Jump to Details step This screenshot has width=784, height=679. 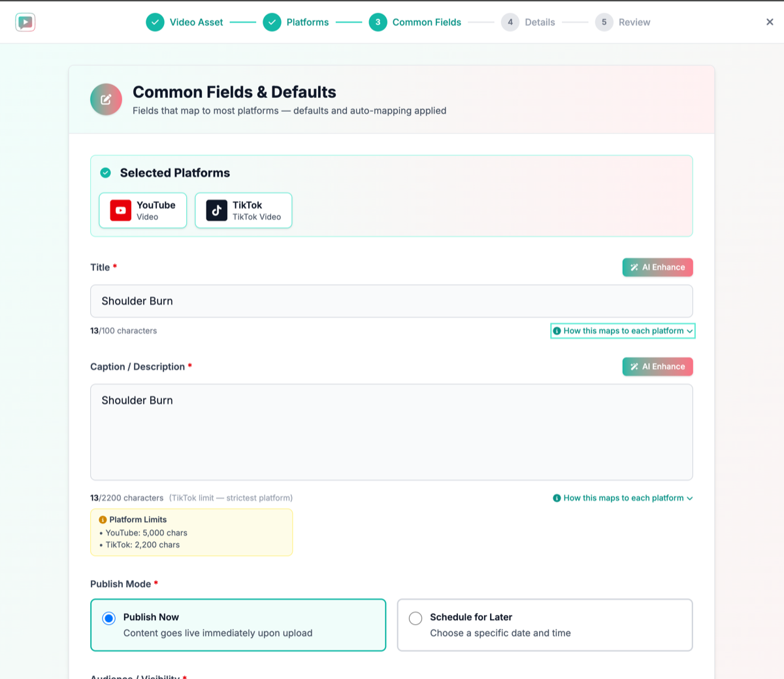click(x=540, y=22)
